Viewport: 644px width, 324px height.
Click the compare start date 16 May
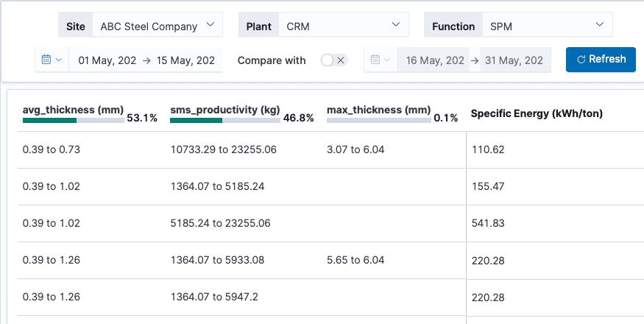[435, 60]
